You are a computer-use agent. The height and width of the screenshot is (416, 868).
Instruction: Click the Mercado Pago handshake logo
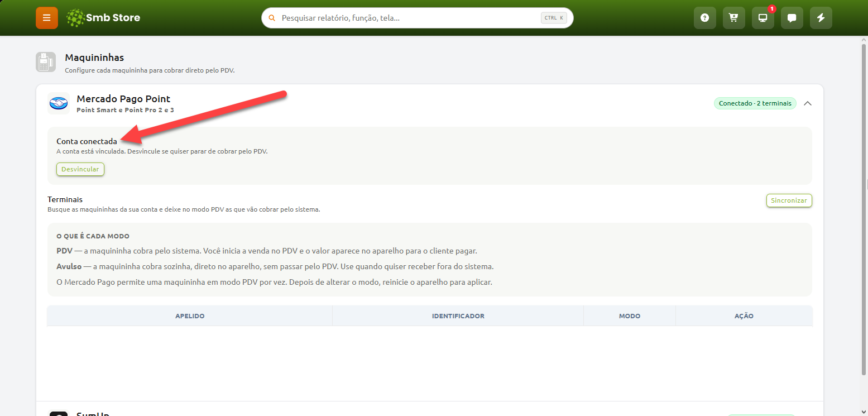[59, 103]
